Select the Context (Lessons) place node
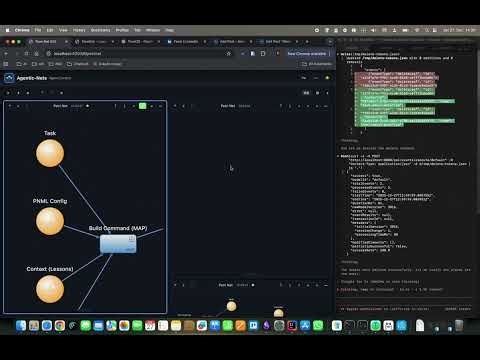 [50, 289]
